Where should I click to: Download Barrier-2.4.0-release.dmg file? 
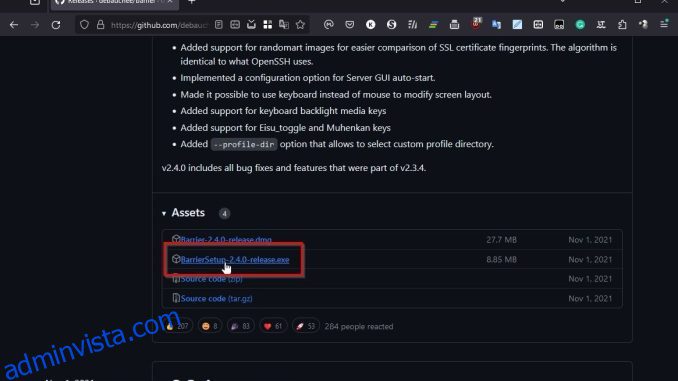[226, 240]
